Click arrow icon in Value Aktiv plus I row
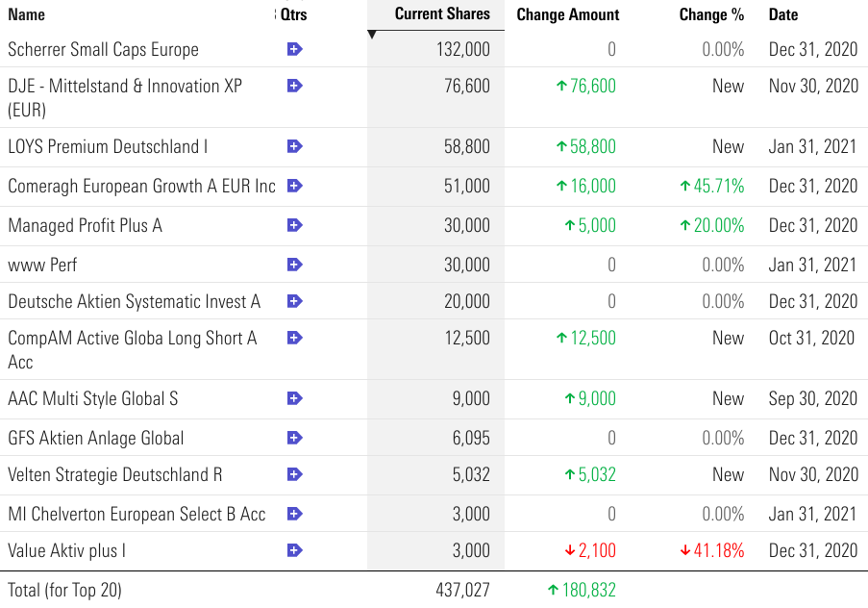 295,550
